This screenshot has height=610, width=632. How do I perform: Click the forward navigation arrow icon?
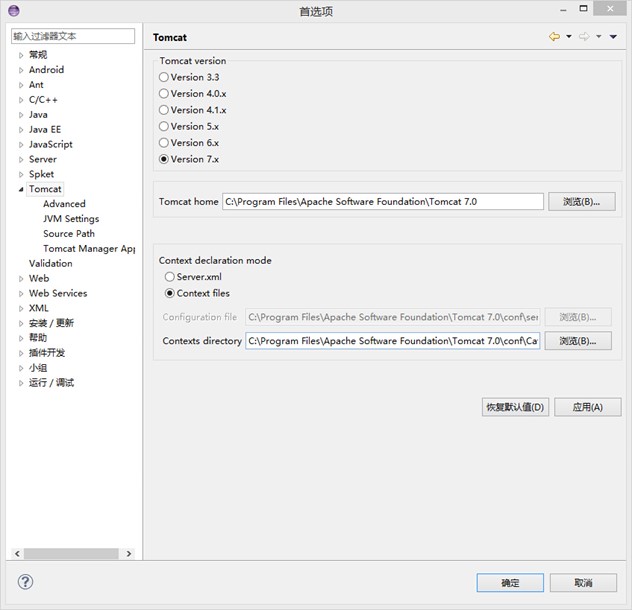[584, 37]
